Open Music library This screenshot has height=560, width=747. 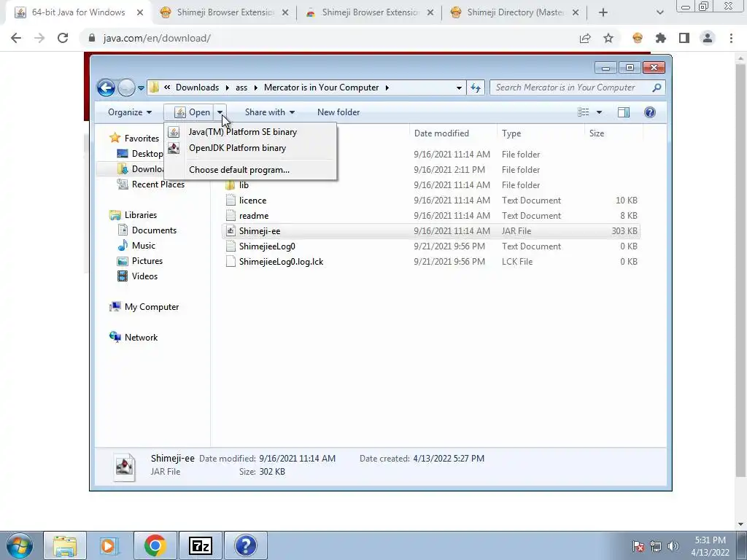(x=144, y=246)
